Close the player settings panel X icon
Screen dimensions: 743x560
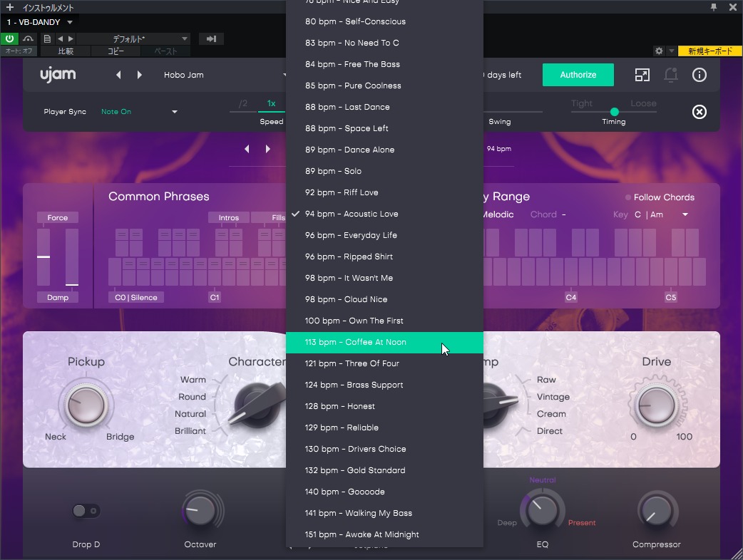(x=700, y=112)
